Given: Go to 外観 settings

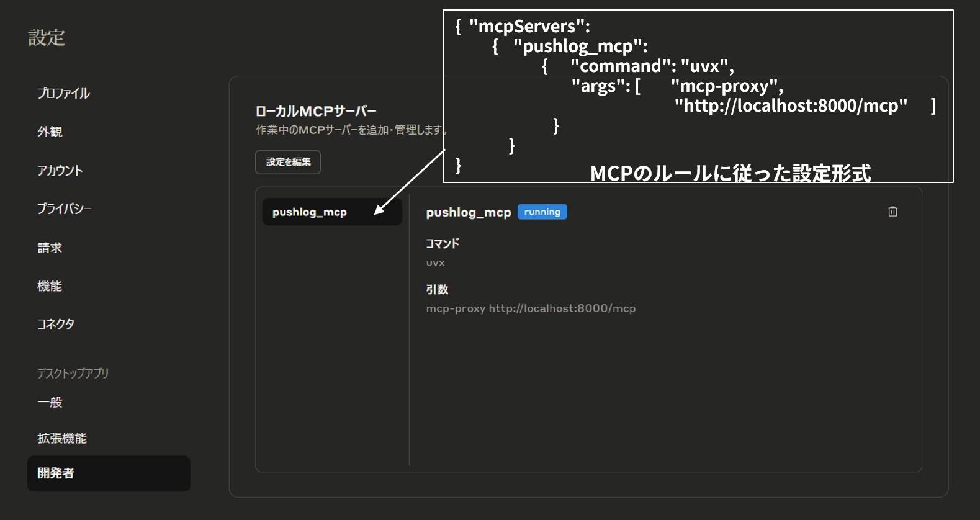Looking at the screenshot, I should (50, 132).
